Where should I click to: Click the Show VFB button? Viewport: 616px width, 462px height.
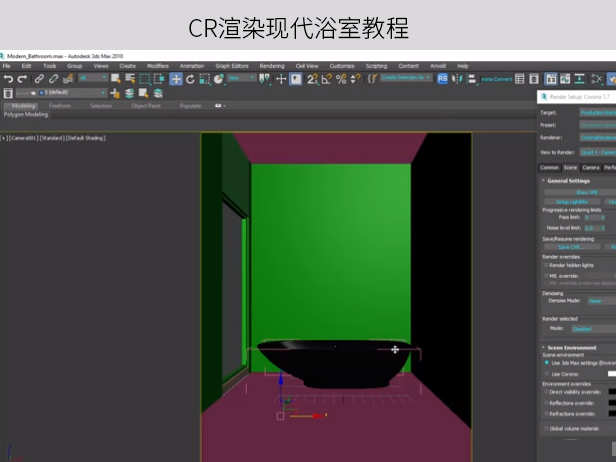coord(586,191)
